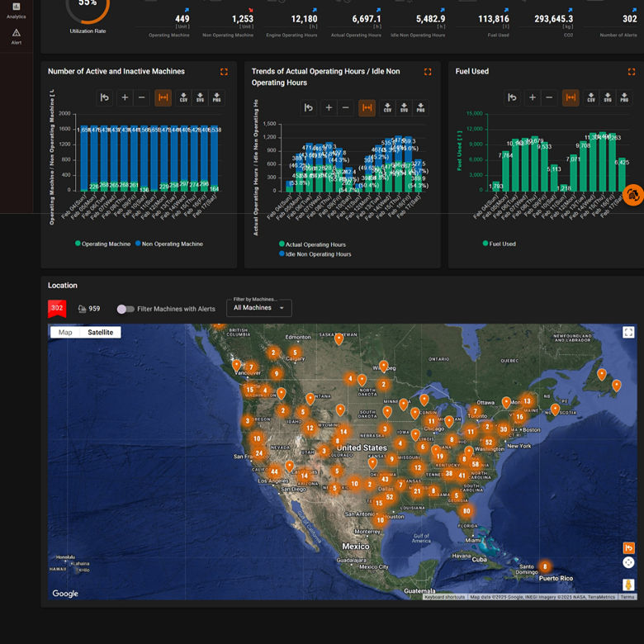Download Fuel Used chart as CSV

tap(592, 97)
